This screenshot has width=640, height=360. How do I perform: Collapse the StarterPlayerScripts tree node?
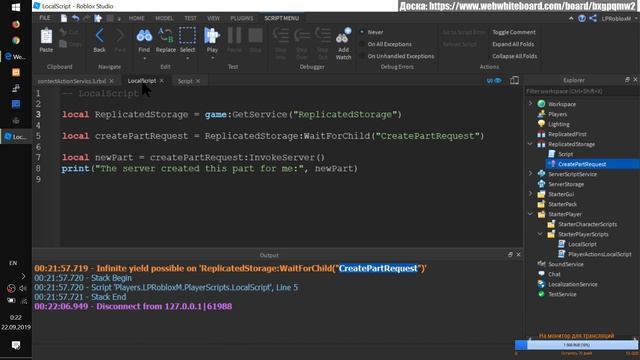(x=540, y=234)
